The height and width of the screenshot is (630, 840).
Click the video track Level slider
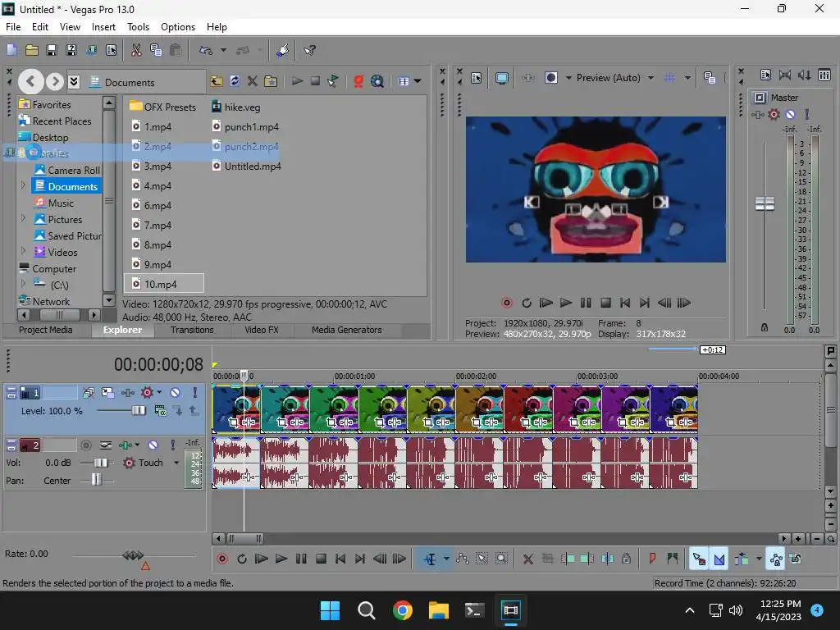click(x=138, y=411)
